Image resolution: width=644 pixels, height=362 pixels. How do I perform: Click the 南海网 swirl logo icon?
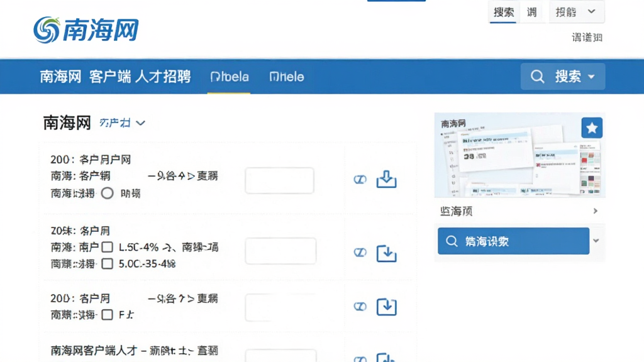coord(47,30)
